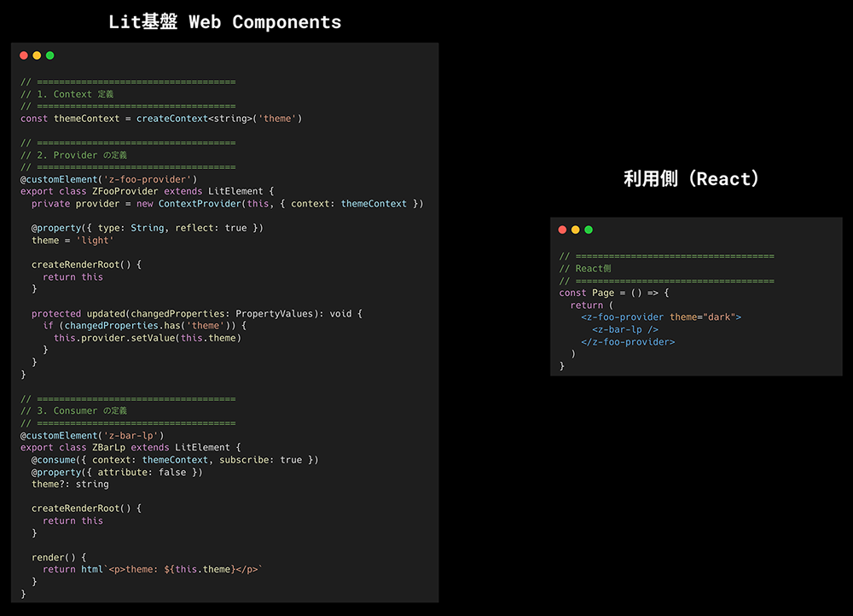
Task: Click line 'const Page = () => {'
Action: tap(614, 293)
